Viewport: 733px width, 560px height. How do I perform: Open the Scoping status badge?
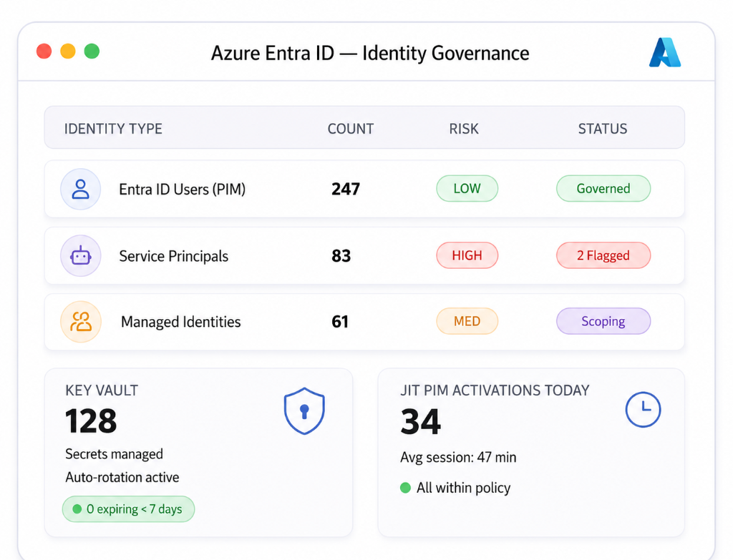click(603, 321)
